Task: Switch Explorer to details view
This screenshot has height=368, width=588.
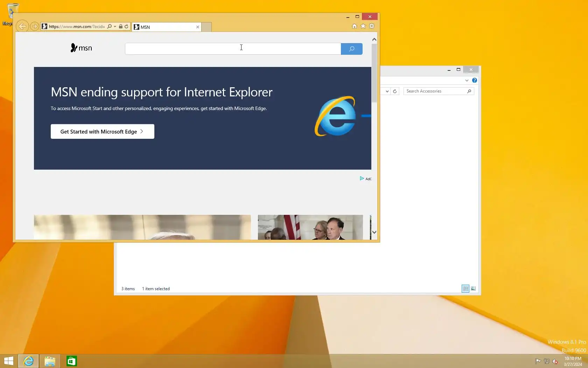Action: click(x=465, y=288)
